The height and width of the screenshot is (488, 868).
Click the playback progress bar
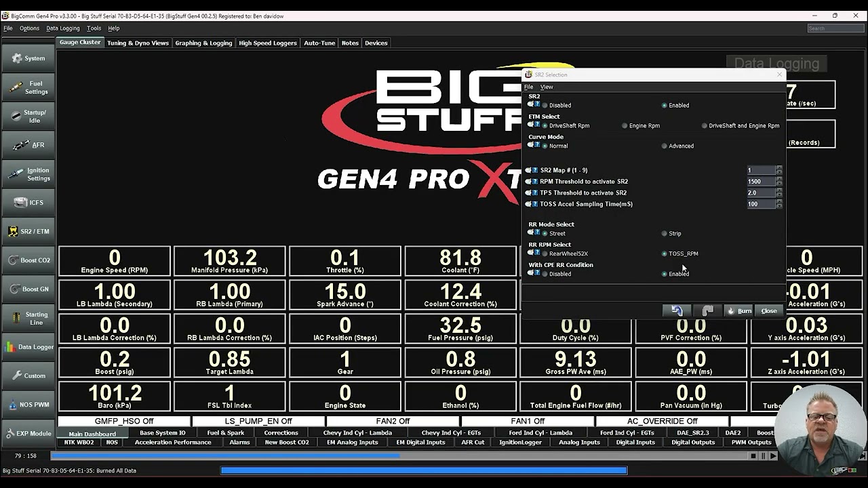tap(399, 456)
